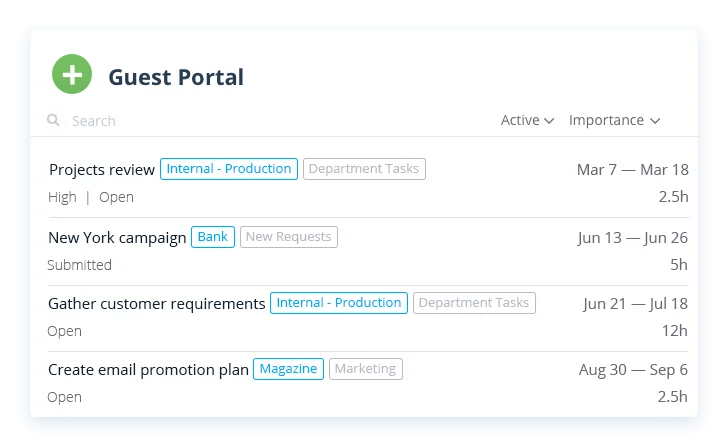Image resolution: width=728 pixels, height=447 pixels.
Task: Click the Magazine client tag
Action: [x=288, y=369]
